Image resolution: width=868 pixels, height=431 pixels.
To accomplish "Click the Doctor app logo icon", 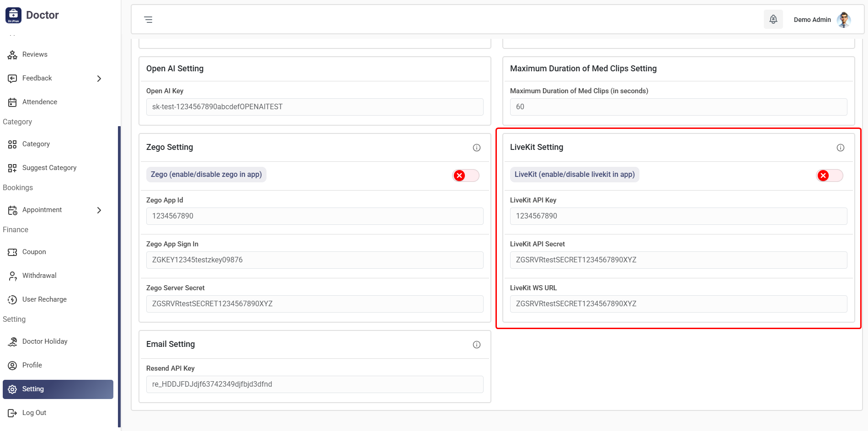I will coord(13,15).
